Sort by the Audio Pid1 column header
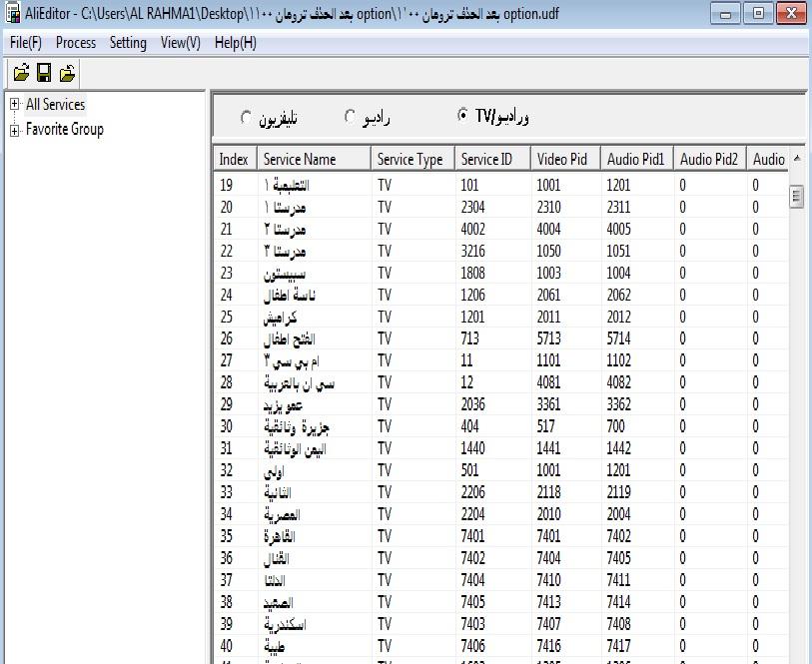The height and width of the screenshot is (664, 812). pyautogui.click(x=637, y=159)
